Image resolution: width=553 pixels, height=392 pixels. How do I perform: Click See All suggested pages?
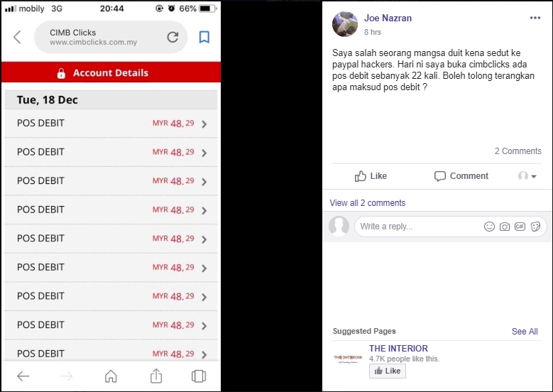[x=524, y=332]
